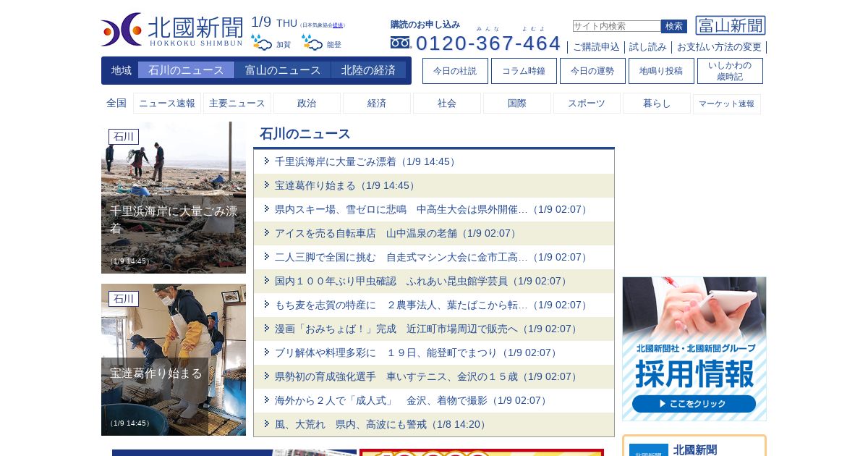Click the free-dial phone icon

tap(400, 43)
